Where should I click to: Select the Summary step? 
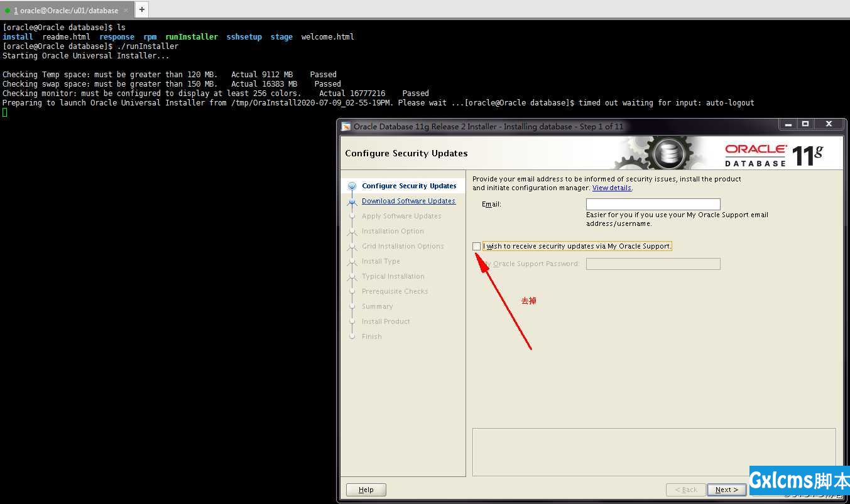click(x=377, y=306)
